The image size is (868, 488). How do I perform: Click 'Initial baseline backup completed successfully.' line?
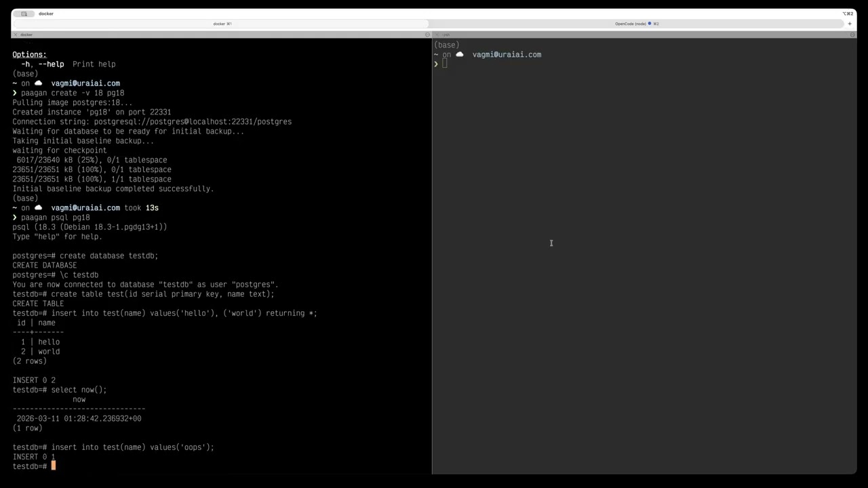point(113,188)
